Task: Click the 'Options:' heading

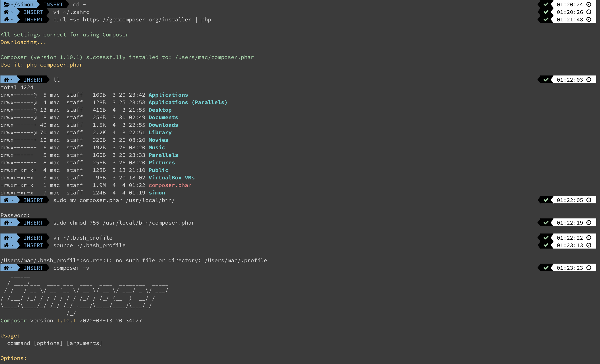Action: tap(13, 358)
